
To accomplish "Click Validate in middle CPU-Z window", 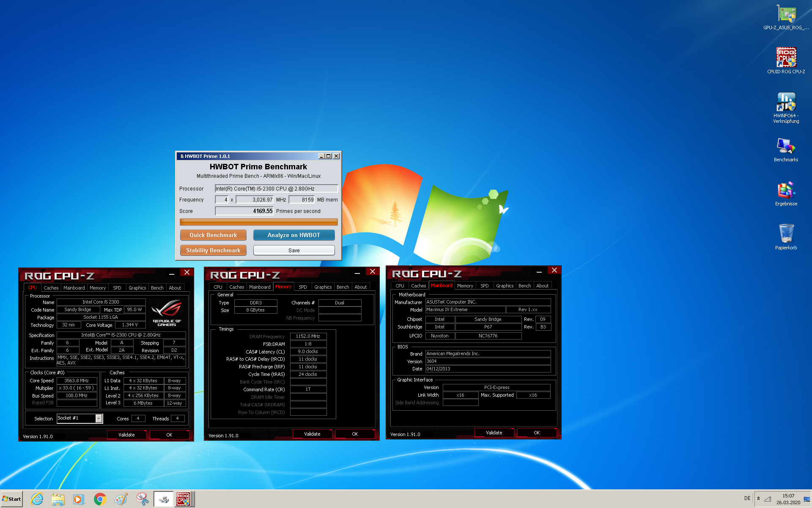I will (312, 434).
